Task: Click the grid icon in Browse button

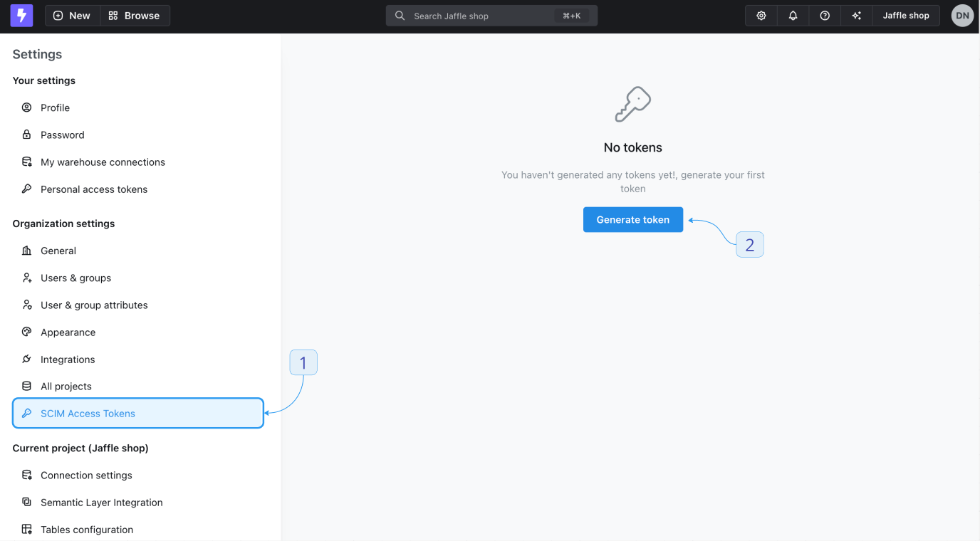Action: (113, 16)
